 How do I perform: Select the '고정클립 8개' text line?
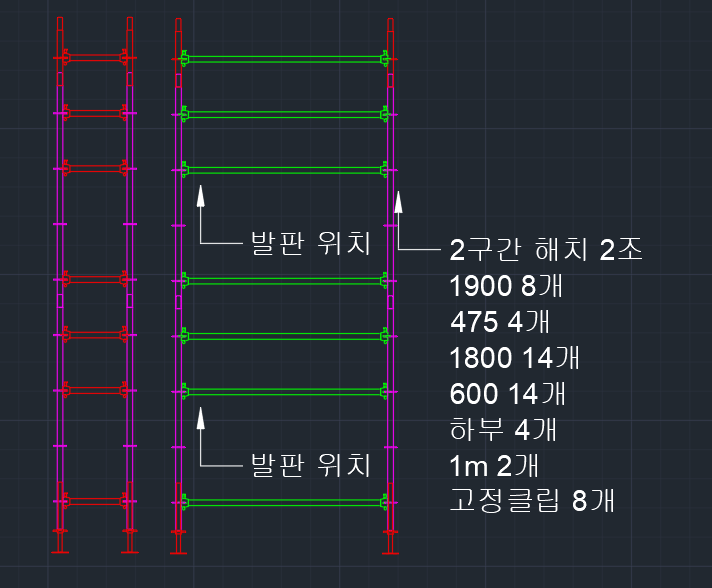click(x=532, y=500)
